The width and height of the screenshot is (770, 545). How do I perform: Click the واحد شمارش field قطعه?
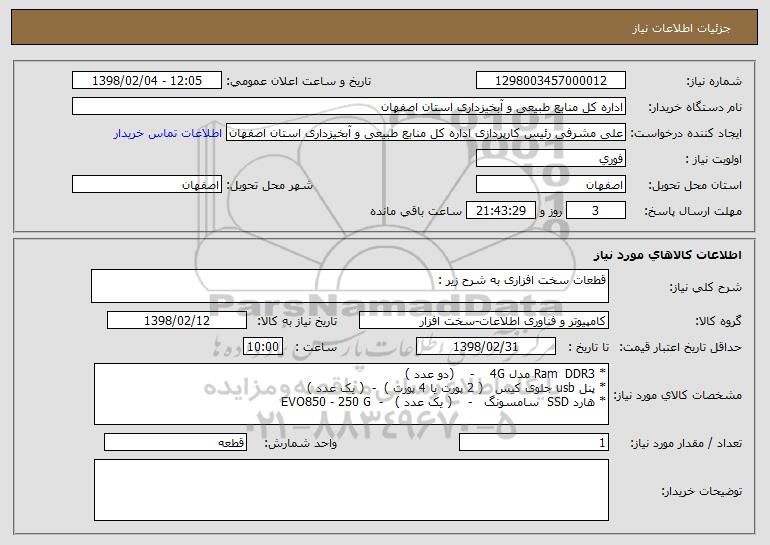(x=175, y=442)
